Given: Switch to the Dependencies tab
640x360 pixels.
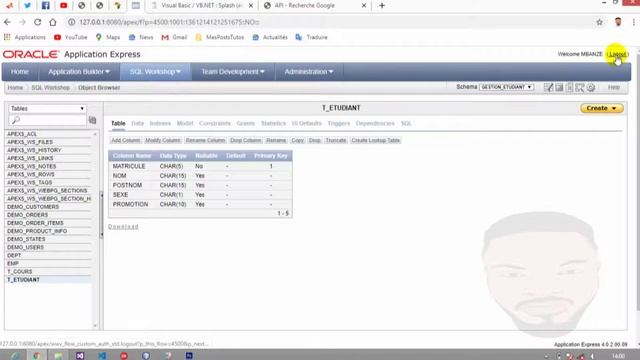Looking at the screenshot, I should pyautogui.click(x=375, y=123).
